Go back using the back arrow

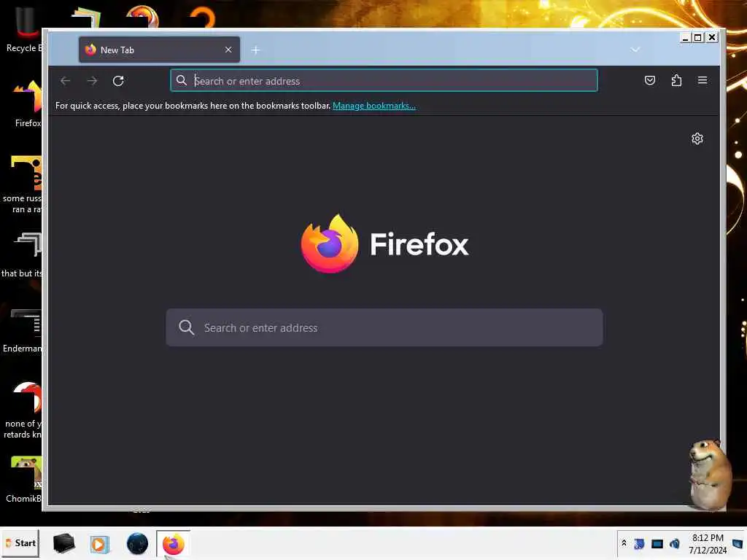65,81
